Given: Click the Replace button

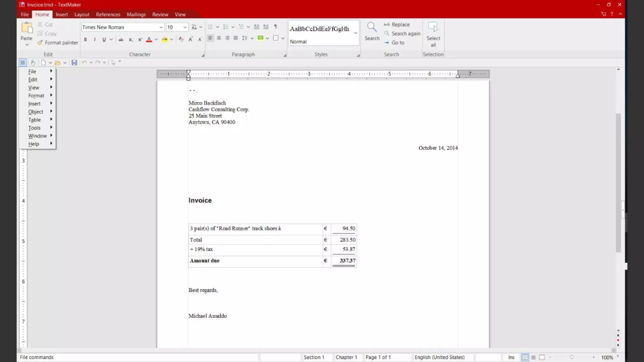Looking at the screenshot, I should (x=397, y=25).
